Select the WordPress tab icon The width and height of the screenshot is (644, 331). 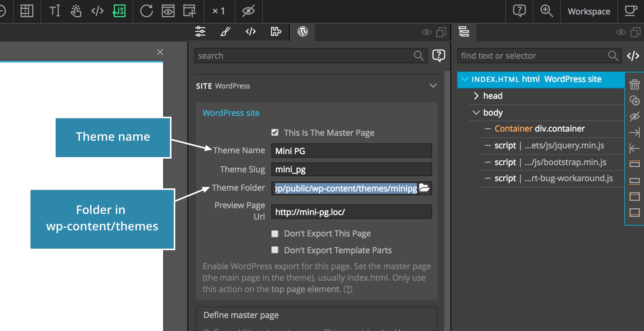point(303,32)
